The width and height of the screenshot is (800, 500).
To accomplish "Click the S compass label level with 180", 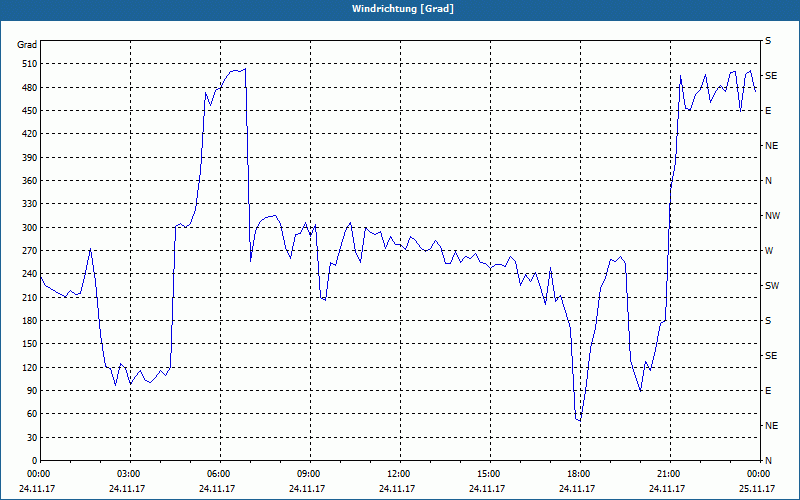I will [x=768, y=321].
